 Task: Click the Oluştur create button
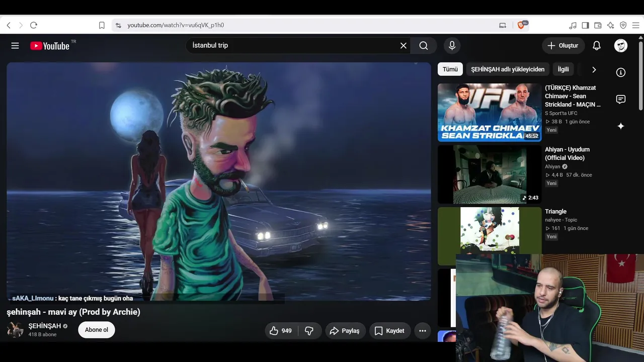[563, 46]
